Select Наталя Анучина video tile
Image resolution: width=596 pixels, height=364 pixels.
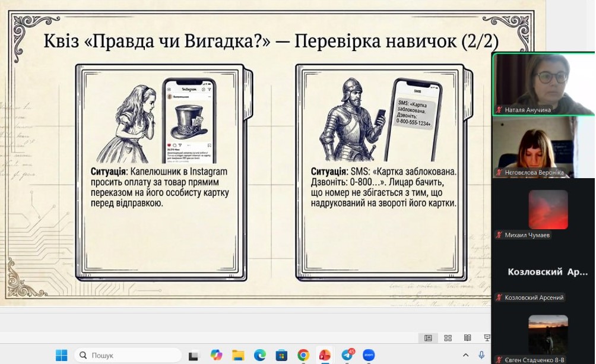tap(543, 84)
